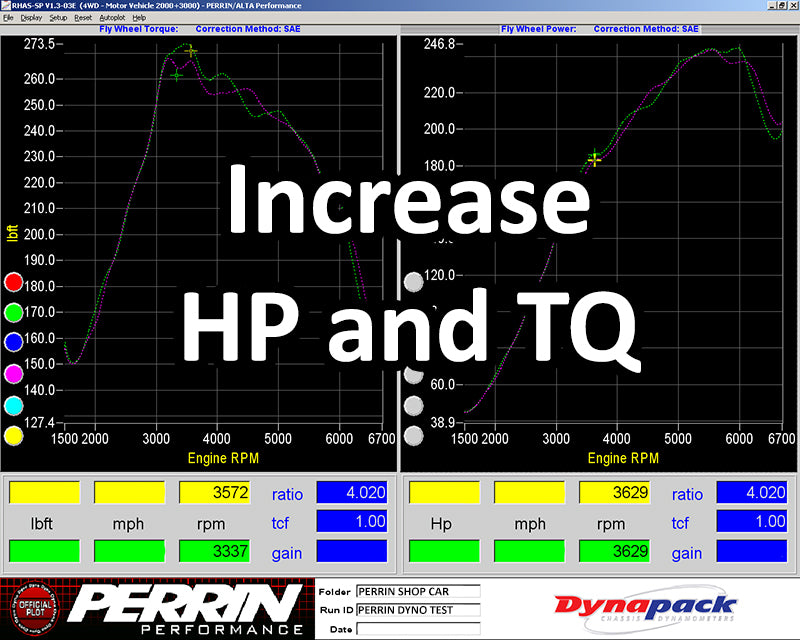800x640 pixels.
Task: Open the Help menu
Action: coord(139,18)
